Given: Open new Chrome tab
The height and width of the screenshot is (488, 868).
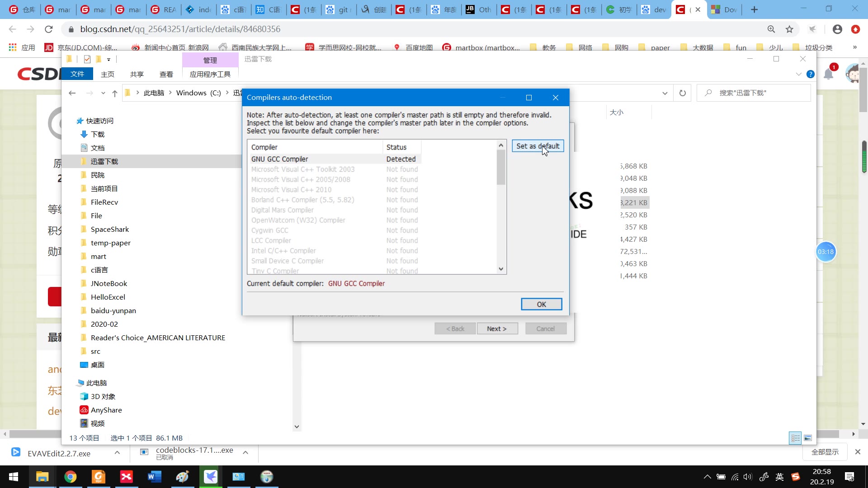Looking at the screenshot, I should click(x=754, y=9).
